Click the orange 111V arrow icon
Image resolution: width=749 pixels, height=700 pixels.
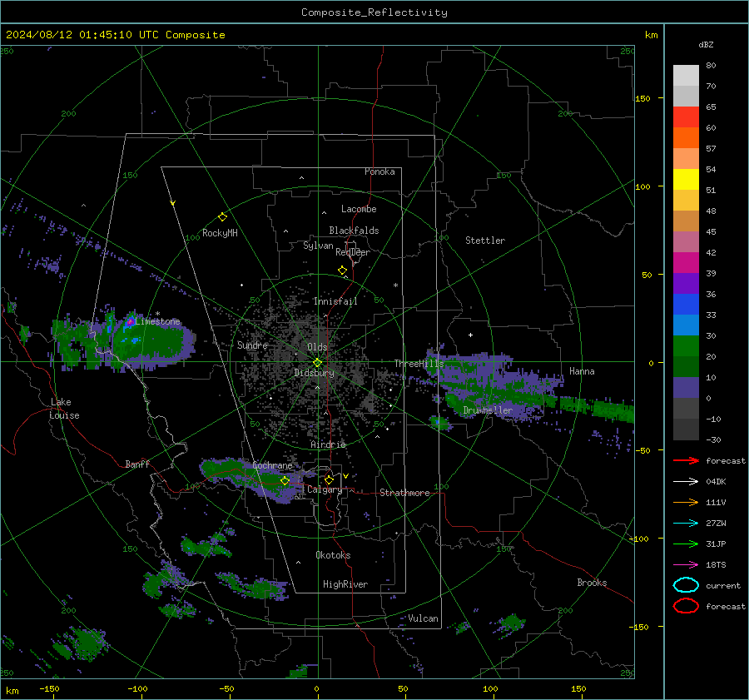click(686, 502)
